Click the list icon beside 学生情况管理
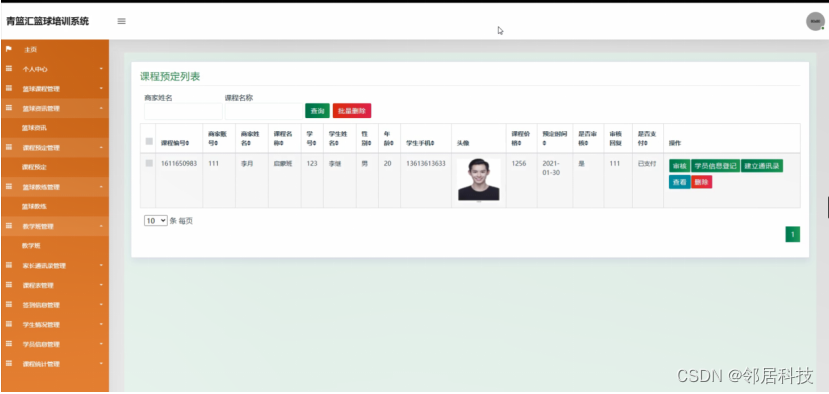The image size is (829, 394). (8, 324)
